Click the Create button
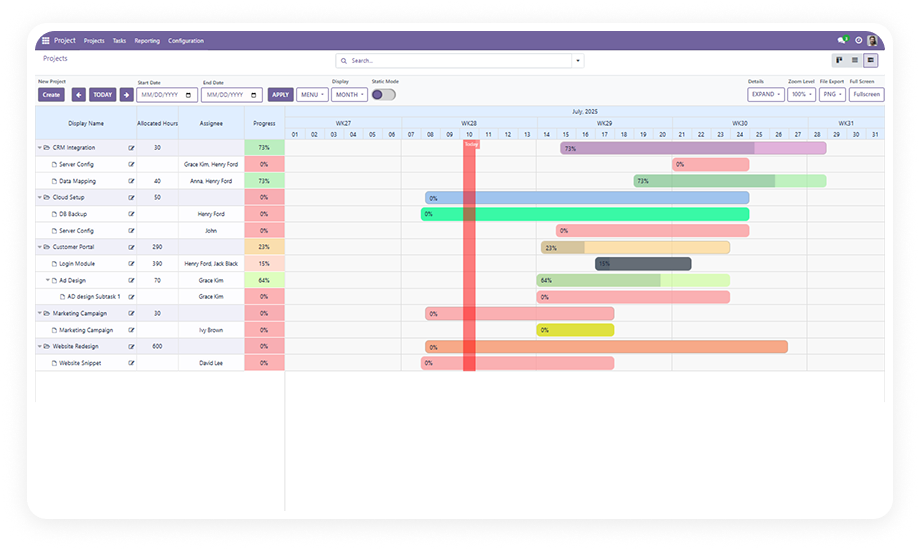This screenshot has width=920, height=550. tap(51, 95)
